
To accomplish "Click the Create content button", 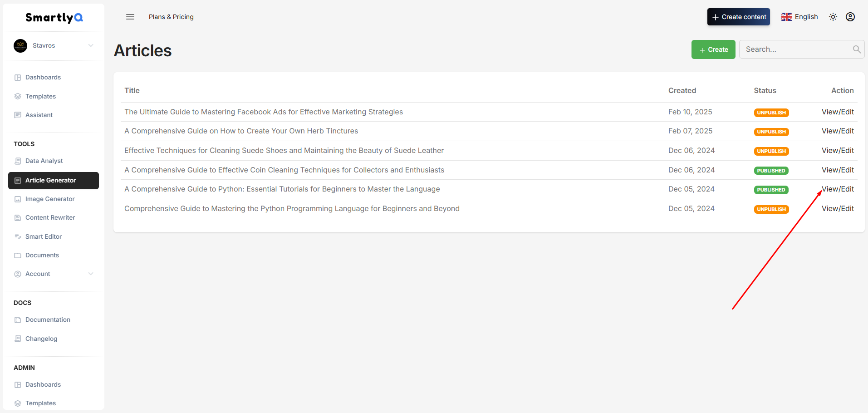I will tap(739, 17).
